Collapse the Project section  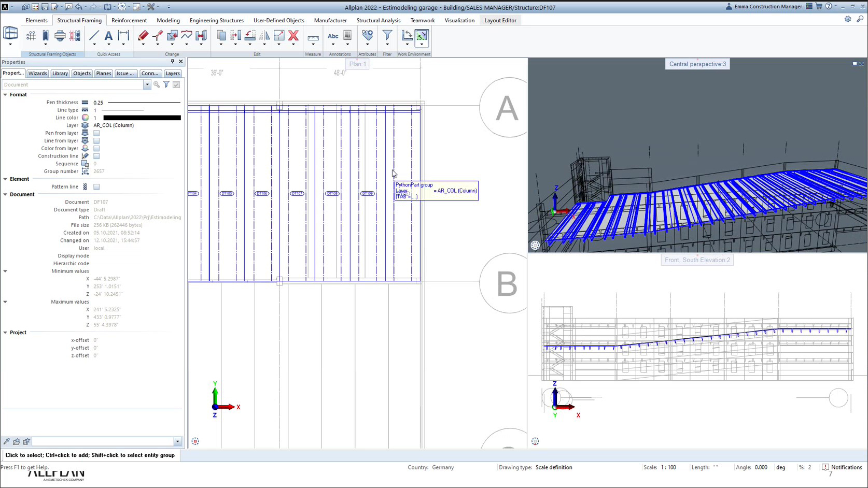[x=5, y=333]
